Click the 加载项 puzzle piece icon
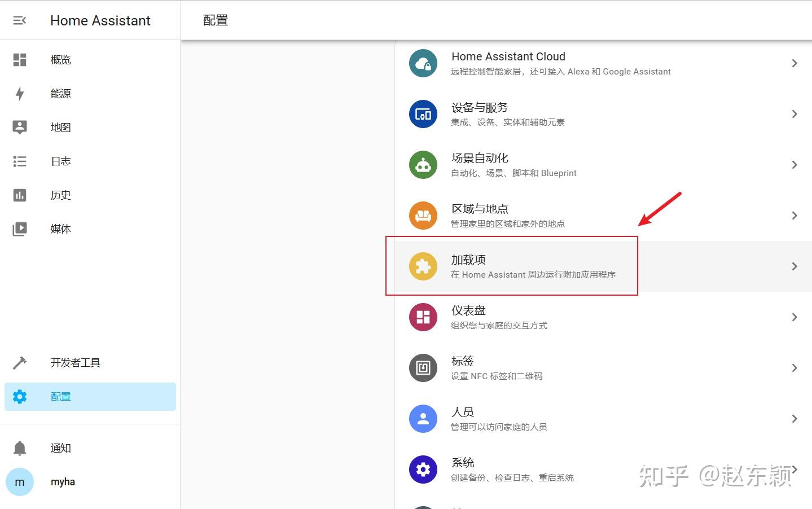This screenshot has height=509, width=812. tap(423, 266)
